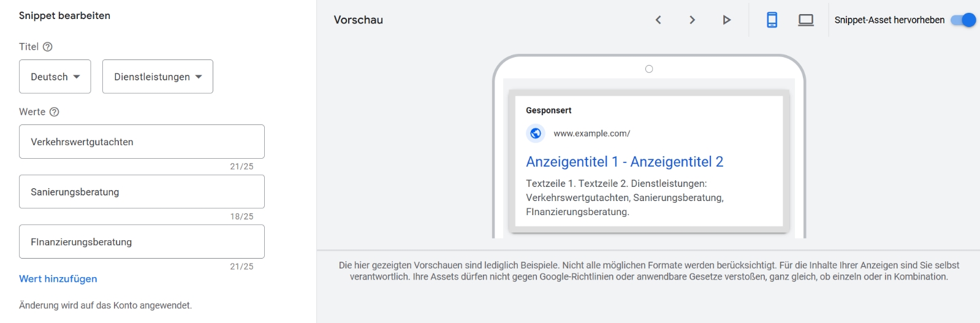
Task: Go to next preview with right chevron
Action: coord(692,20)
